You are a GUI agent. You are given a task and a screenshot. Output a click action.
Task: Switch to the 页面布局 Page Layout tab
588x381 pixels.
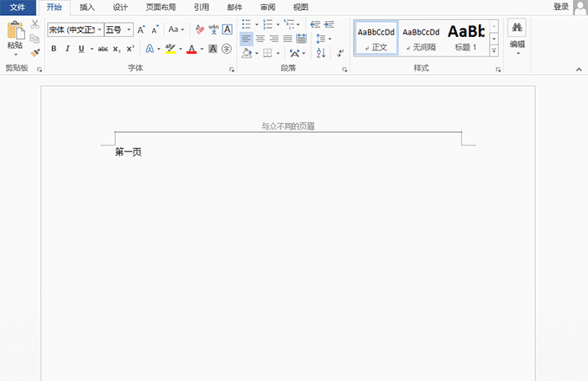click(x=161, y=7)
